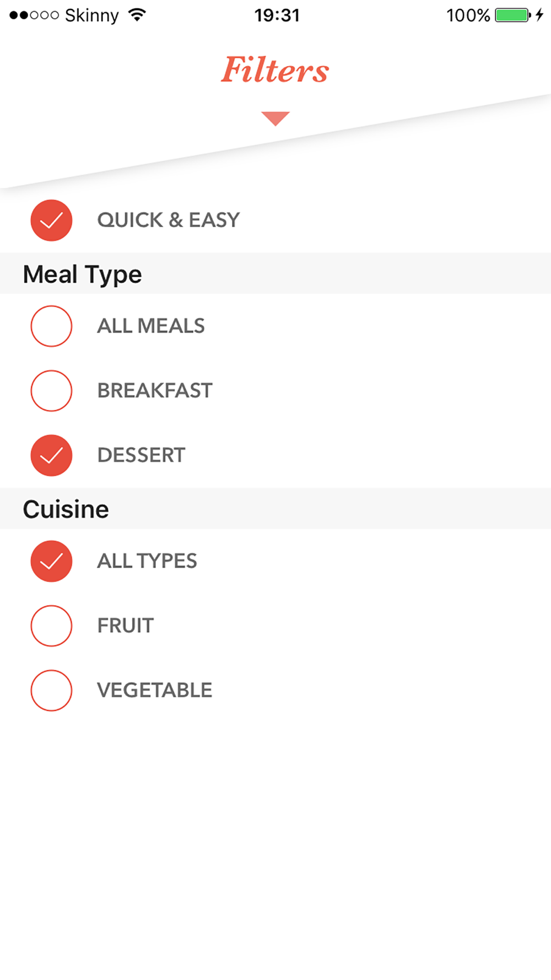Image resolution: width=551 pixels, height=980 pixels.
Task: Tap the Wi-Fi status icon
Action: point(137,15)
